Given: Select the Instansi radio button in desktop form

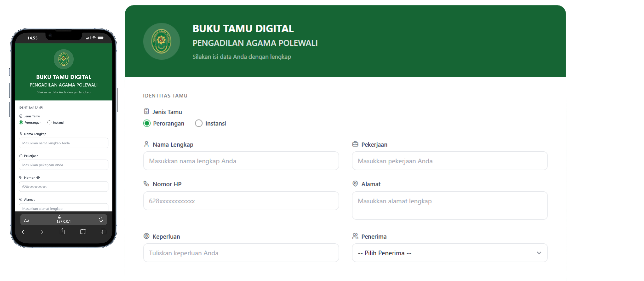Looking at the screenshot, I should click(x=199, y=123).
